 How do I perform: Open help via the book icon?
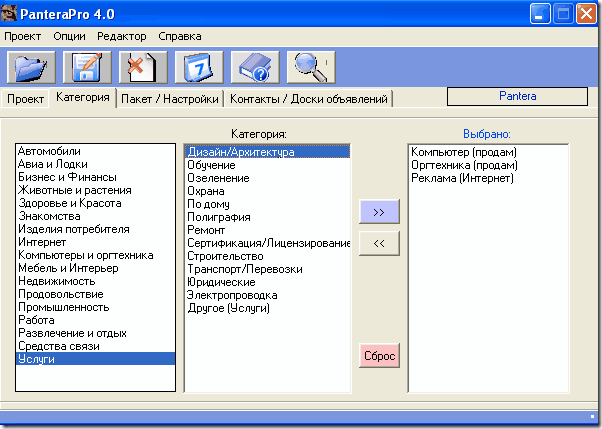[x=255, y=67]
